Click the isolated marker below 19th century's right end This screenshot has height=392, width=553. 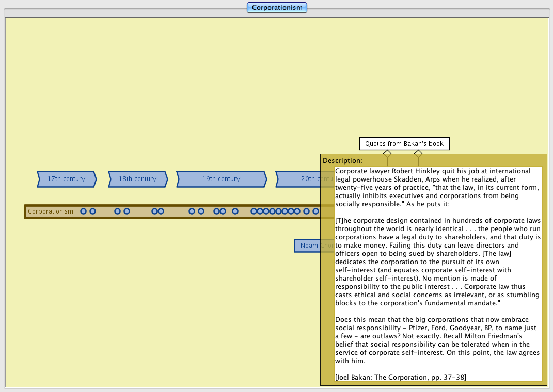[235, 211]
